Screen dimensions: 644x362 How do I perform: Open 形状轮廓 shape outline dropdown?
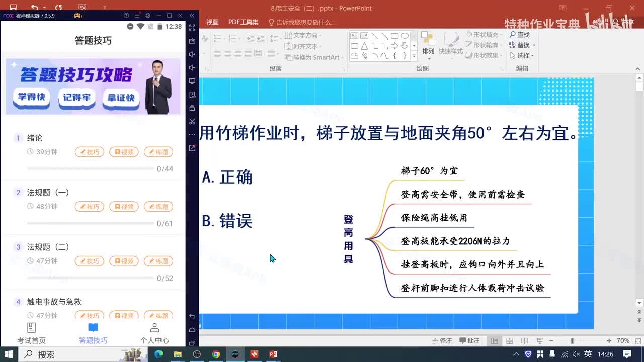click(x=484, y=45)
